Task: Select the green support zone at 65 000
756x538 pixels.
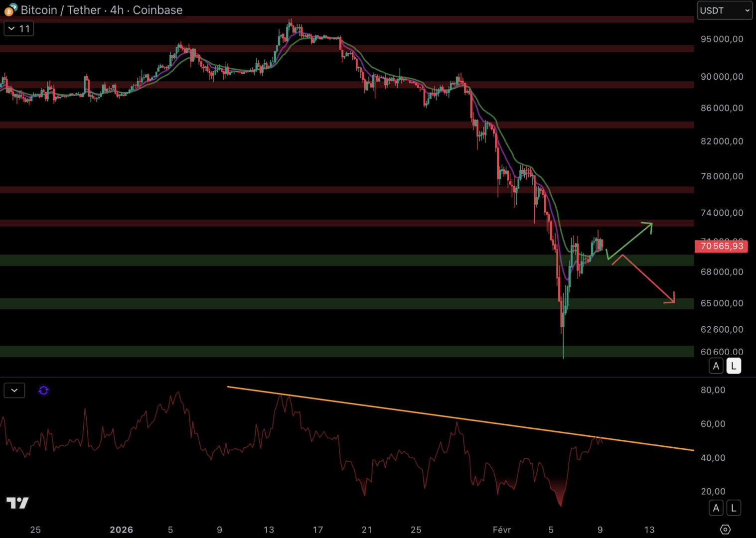Action: click(299, 304)
